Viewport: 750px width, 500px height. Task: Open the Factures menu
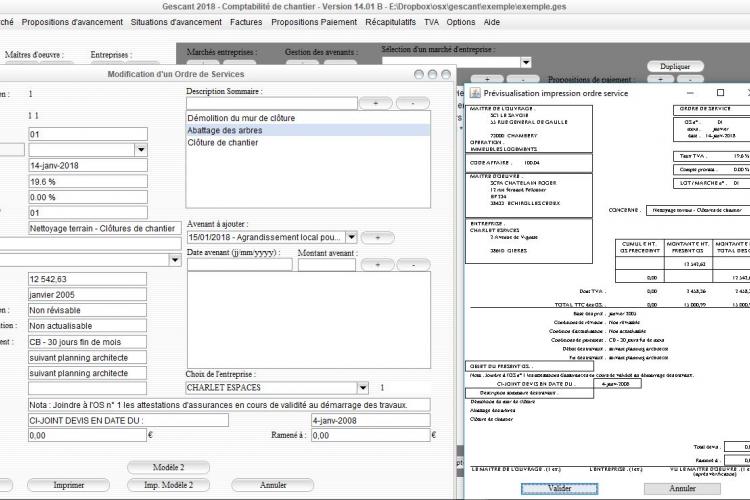point(246,22)
